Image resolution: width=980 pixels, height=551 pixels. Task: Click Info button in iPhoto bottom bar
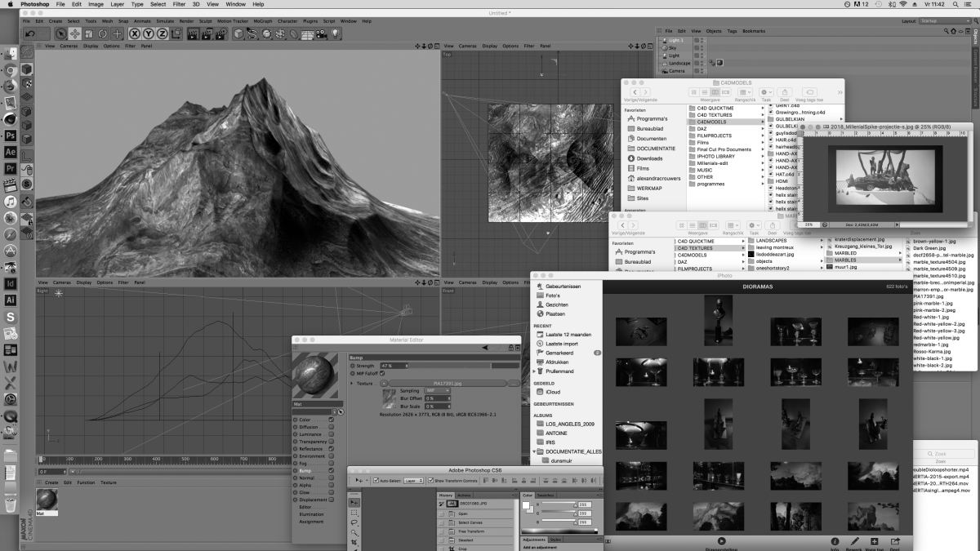click(835, 542)
